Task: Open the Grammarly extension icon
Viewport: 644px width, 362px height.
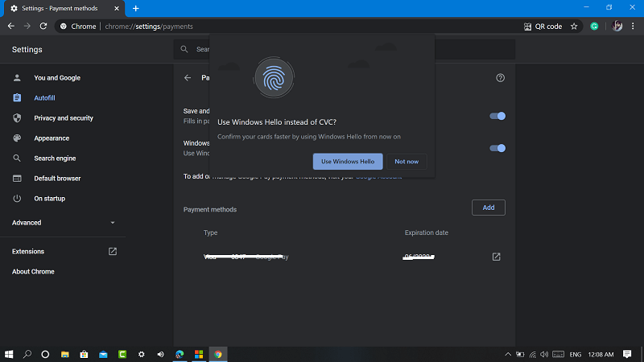Action: 594,27
